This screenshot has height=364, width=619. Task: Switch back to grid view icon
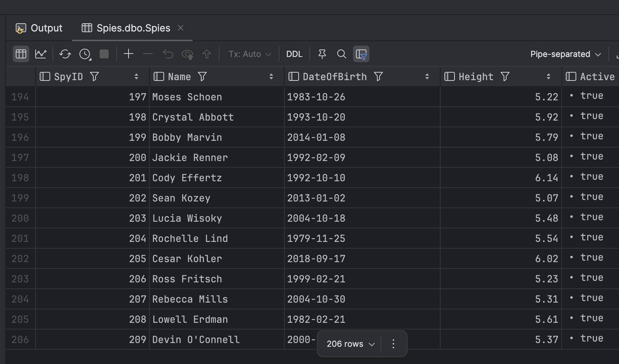(21, 54)
